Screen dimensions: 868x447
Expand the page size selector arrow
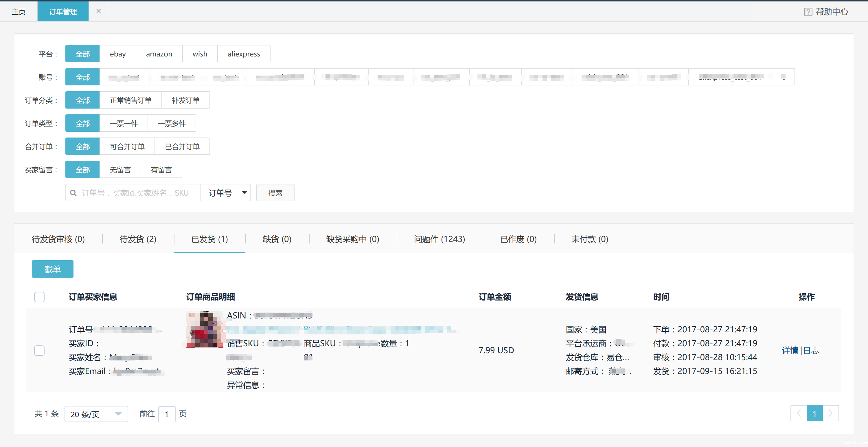coord(118,414)
